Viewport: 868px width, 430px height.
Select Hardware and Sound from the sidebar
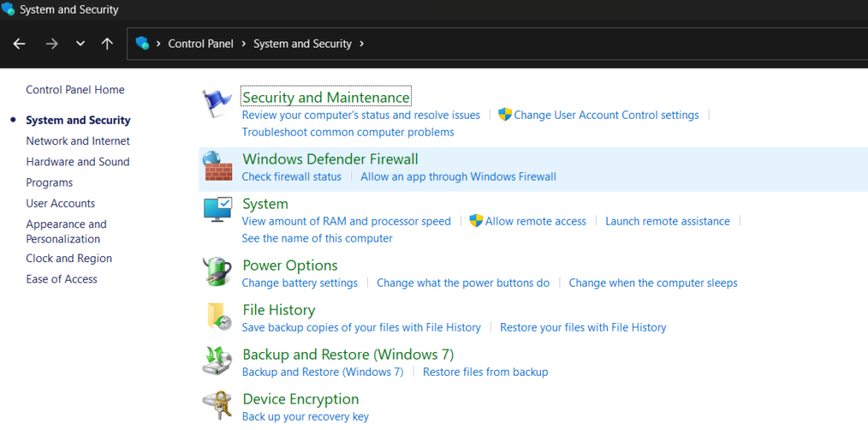point(78,162)
